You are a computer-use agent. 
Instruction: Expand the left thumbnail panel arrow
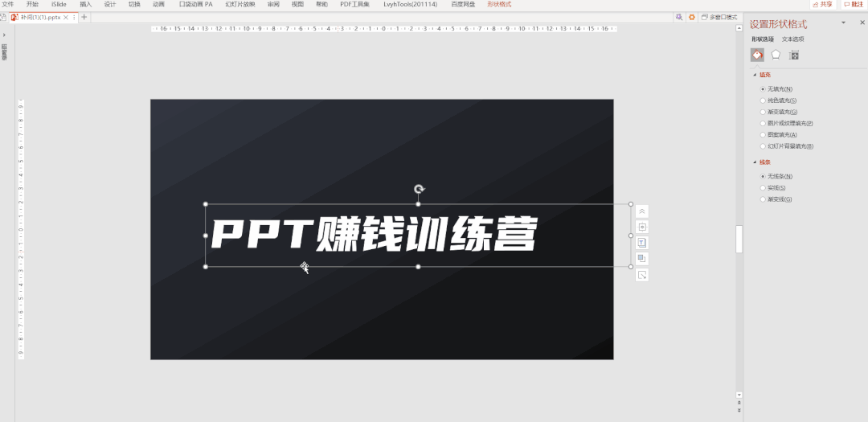click(4, 35)
